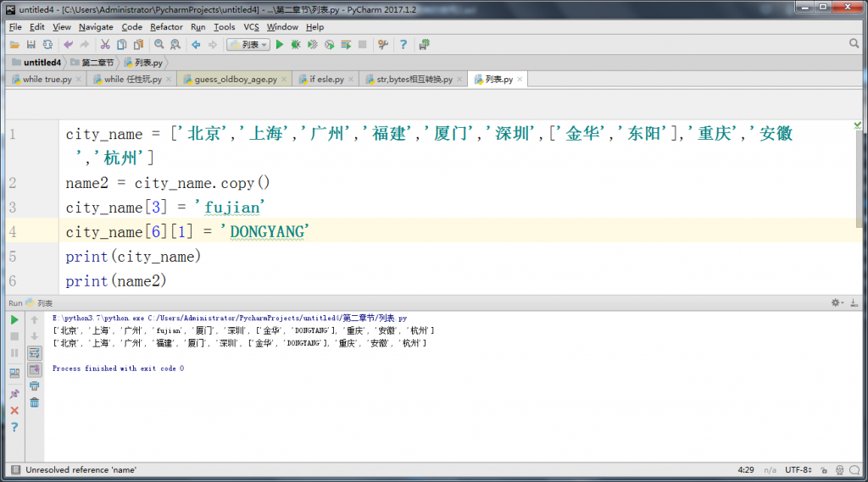Close the 列表.py editor tab
This screenshot has height=482, width=868.
[x=520, y=80]
